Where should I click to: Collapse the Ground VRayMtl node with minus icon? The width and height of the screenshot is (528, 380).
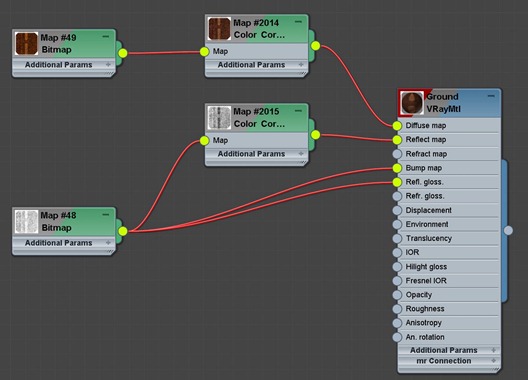pos(491,96)
